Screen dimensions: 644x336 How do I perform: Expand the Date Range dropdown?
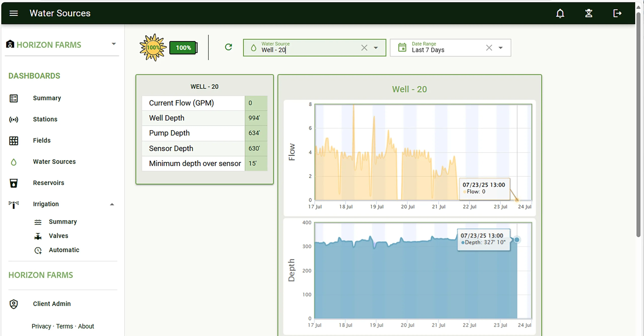click(x=500, y=48)
